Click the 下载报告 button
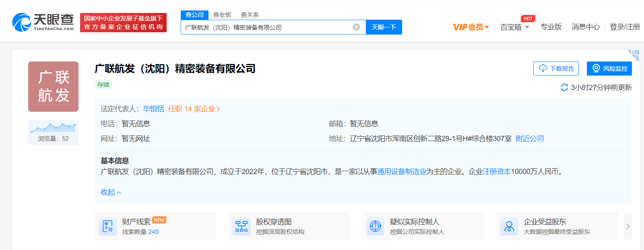The width and height of the screenshot is (644, 250). [x=556, y=68]
